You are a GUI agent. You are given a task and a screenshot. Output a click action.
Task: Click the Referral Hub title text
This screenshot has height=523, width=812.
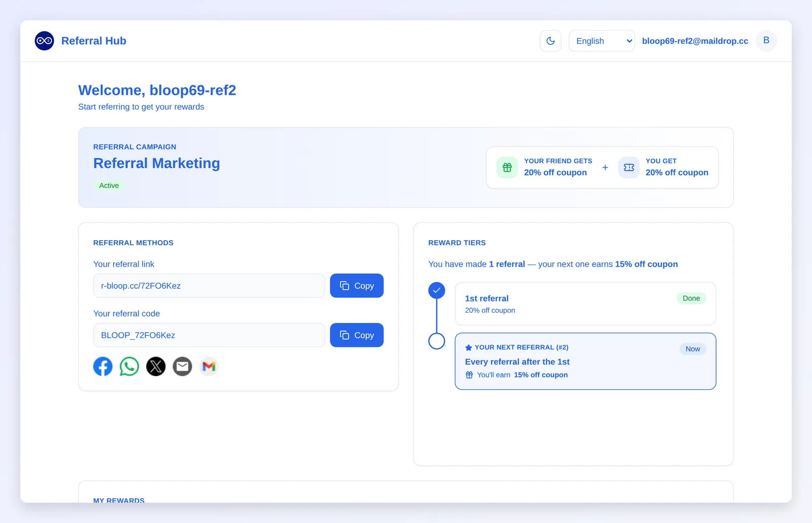pyautogui.click(x=94, y=41)
